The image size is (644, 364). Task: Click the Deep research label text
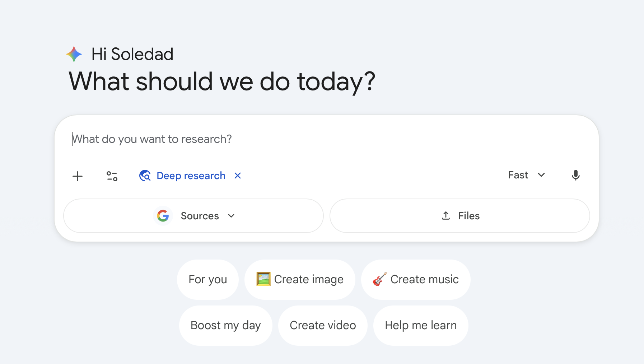tap(191, 176)
